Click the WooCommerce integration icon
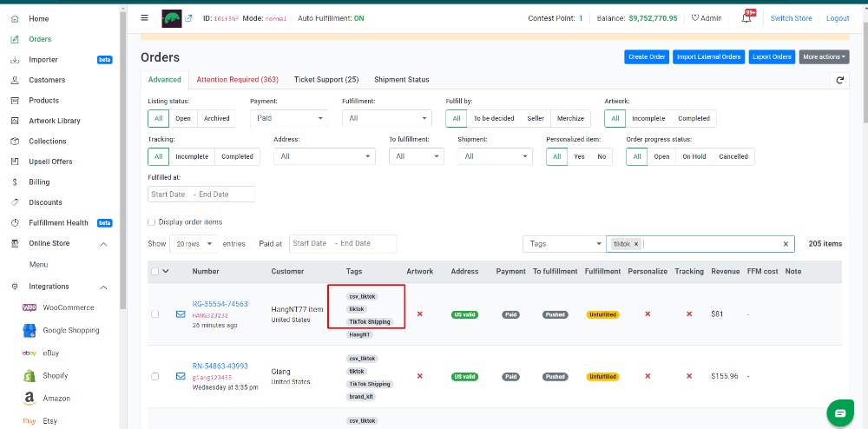This screenshot has width=868, height=429. pyautogui.click(x=30, y=307)
